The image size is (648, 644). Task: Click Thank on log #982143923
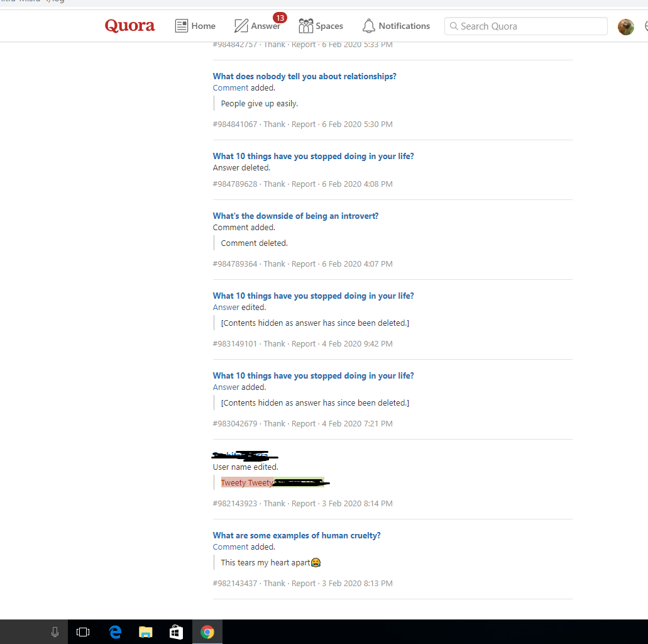(x=275, y=503)
